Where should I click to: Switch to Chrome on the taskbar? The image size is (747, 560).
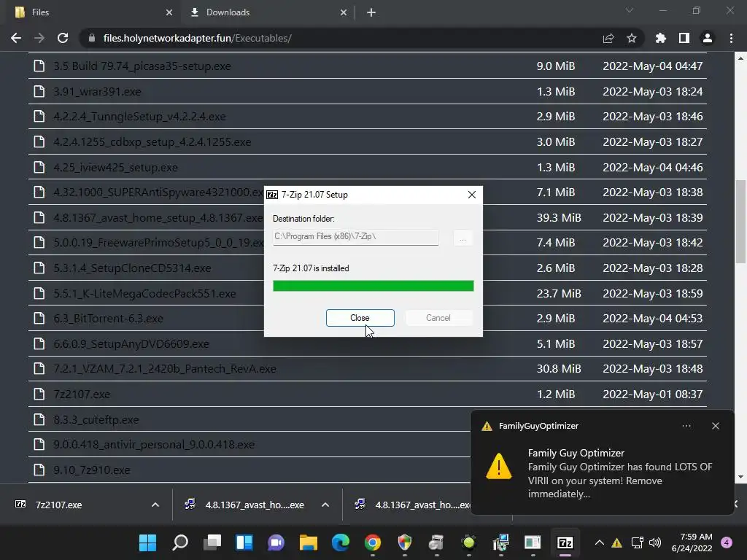coord(373,542)
